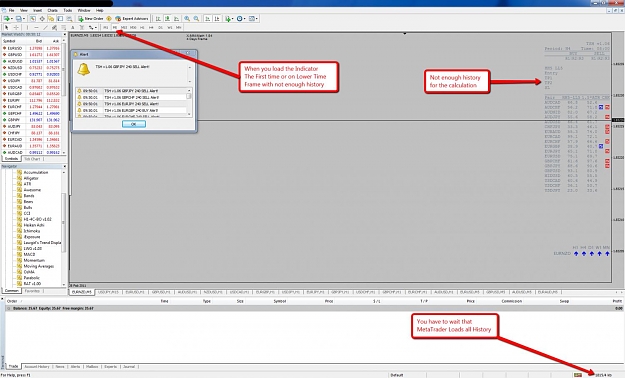Select the Alligator indicator in Navigator
The height and width of the screenshot is (378, 625).
tap(31, 178)
